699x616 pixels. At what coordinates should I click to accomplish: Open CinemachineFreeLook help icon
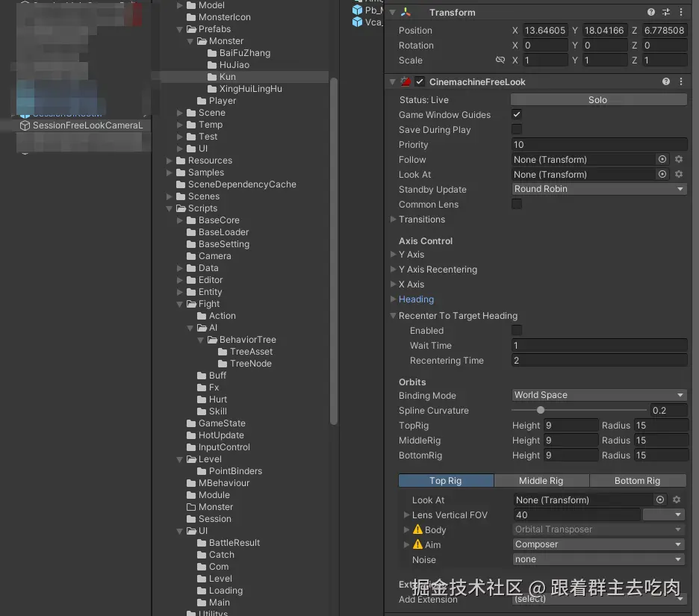pos(665,81)
